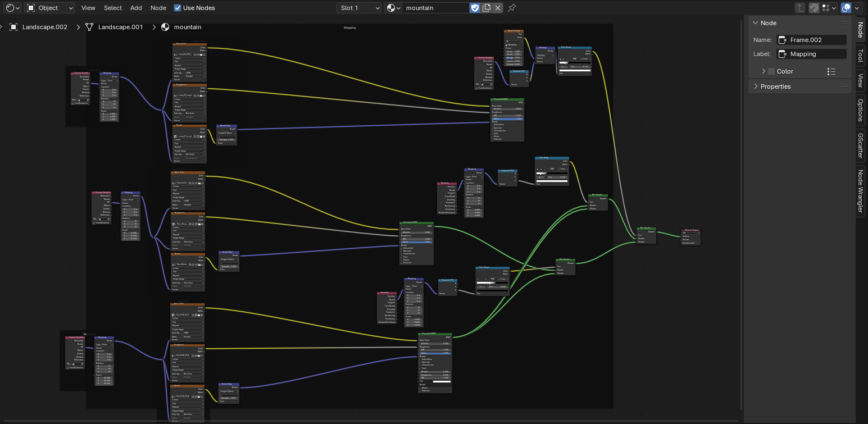
Task: Enable the Use Nodes checkbox
Action: click(178, 8)
